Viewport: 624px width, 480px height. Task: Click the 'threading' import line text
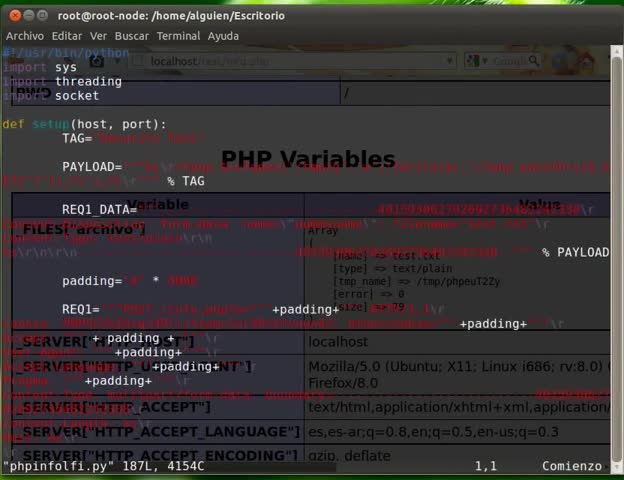88,82
